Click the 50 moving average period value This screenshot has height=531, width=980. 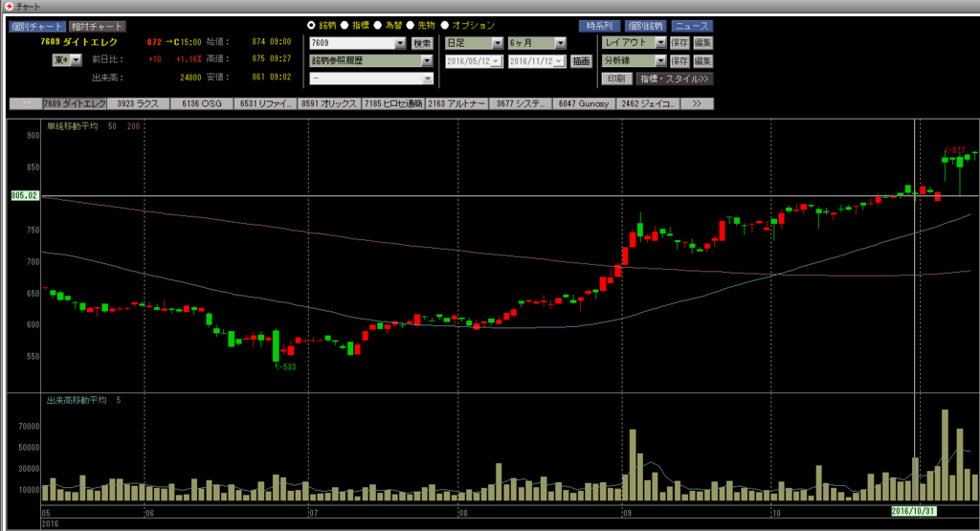click(x=112, y=126)
